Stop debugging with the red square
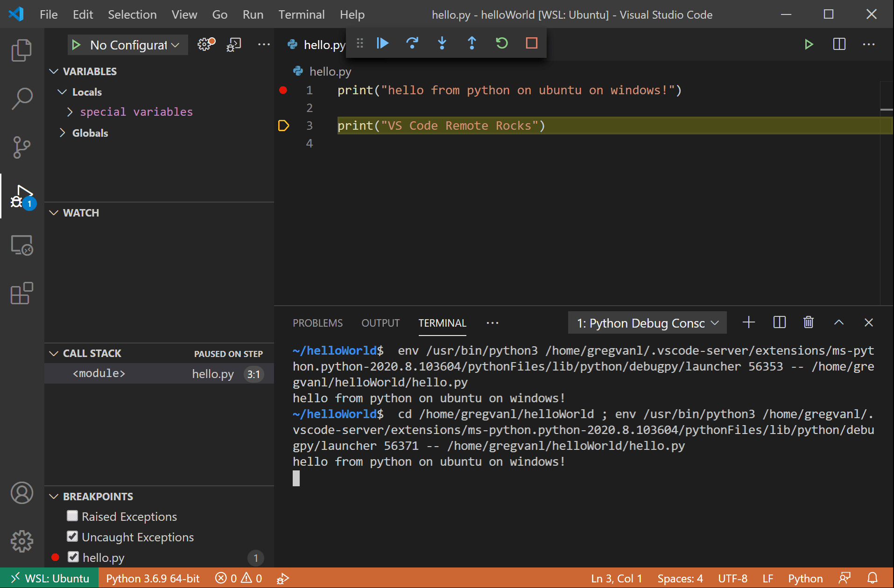 pos(531,43)
